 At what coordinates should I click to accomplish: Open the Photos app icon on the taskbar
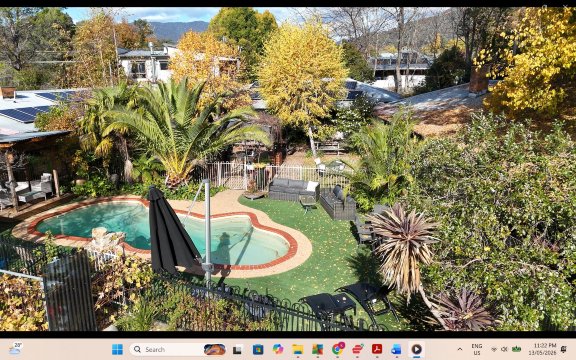(317, 349)
